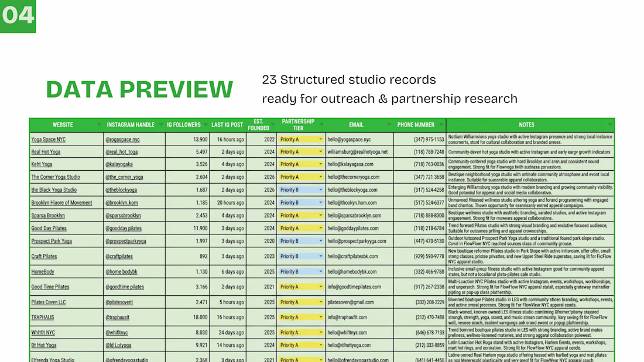Select the DATA PREVIEW heading
The width and height of the screenshot is (644, 362).
click(140, 89)
